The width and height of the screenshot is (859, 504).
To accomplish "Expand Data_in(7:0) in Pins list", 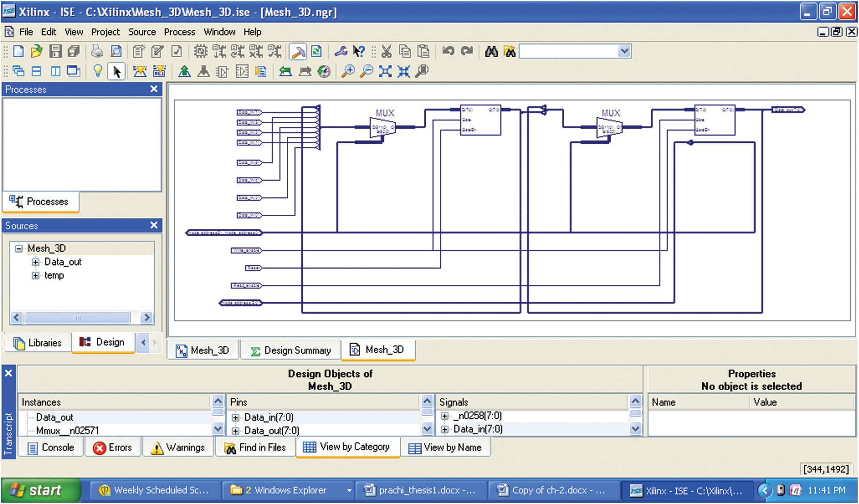I will (x=235, y=418).
